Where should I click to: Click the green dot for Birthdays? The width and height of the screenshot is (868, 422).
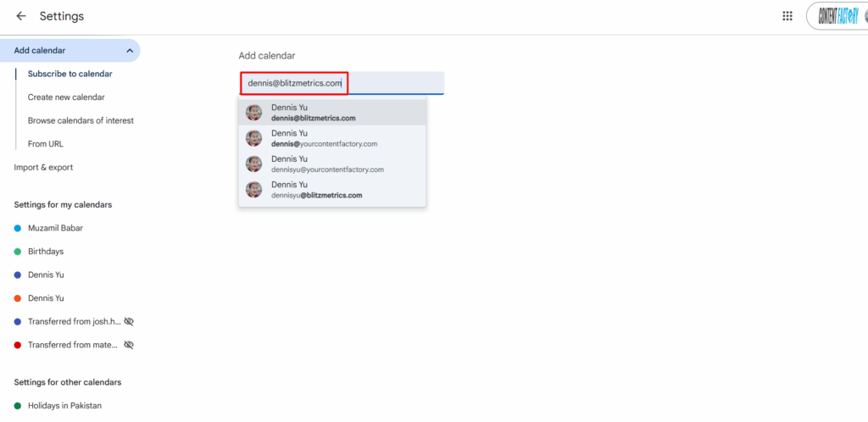pyautogui.click(x=17, y=251)
